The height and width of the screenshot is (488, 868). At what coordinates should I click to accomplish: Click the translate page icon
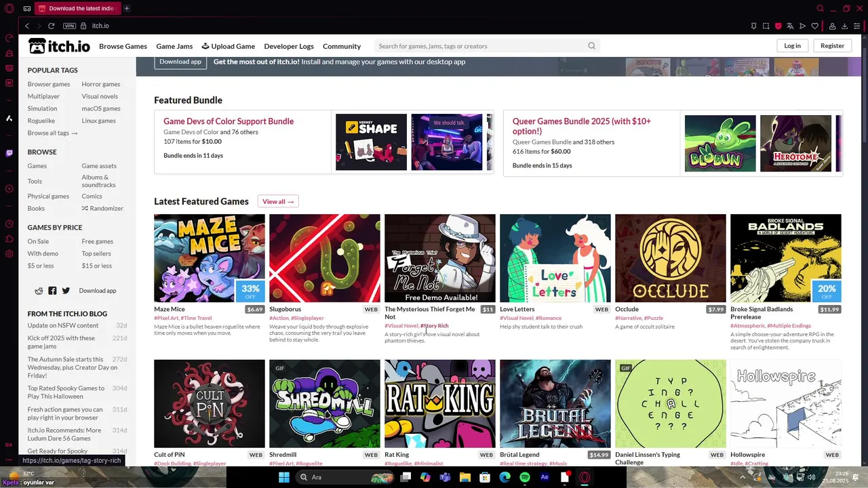[790, 26]
